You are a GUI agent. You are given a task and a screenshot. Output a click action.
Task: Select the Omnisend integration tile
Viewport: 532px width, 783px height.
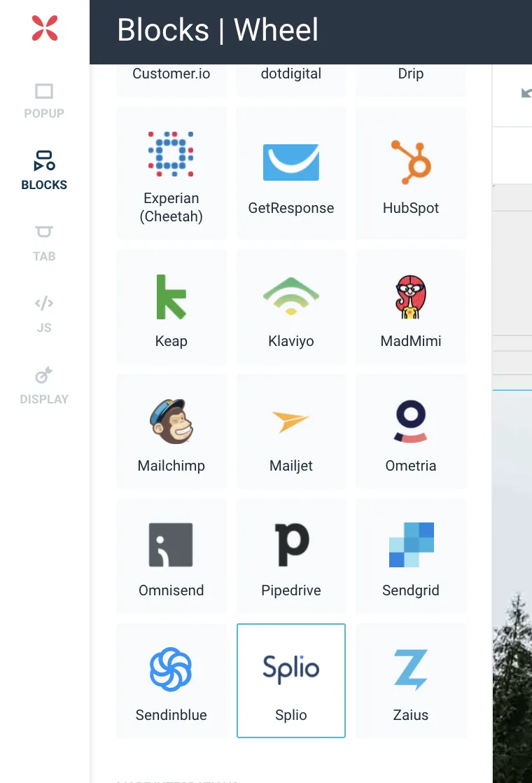click(171, 556)
